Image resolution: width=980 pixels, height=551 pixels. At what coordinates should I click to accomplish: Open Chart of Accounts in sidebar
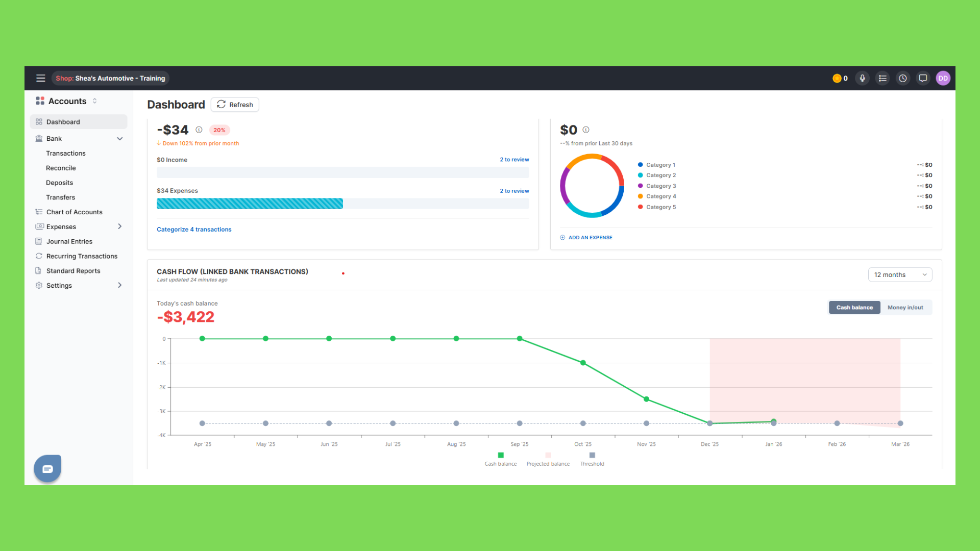74,212
